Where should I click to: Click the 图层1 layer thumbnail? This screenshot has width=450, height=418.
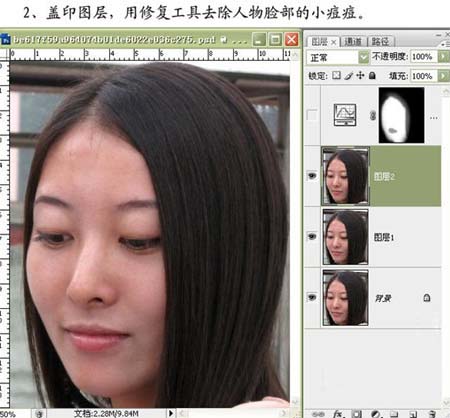point(345,237)
